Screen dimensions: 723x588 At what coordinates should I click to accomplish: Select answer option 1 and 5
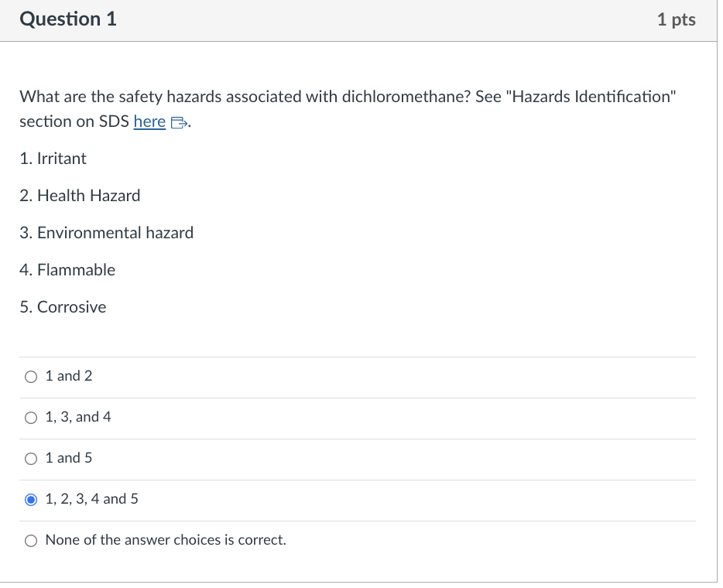[31, 458]
